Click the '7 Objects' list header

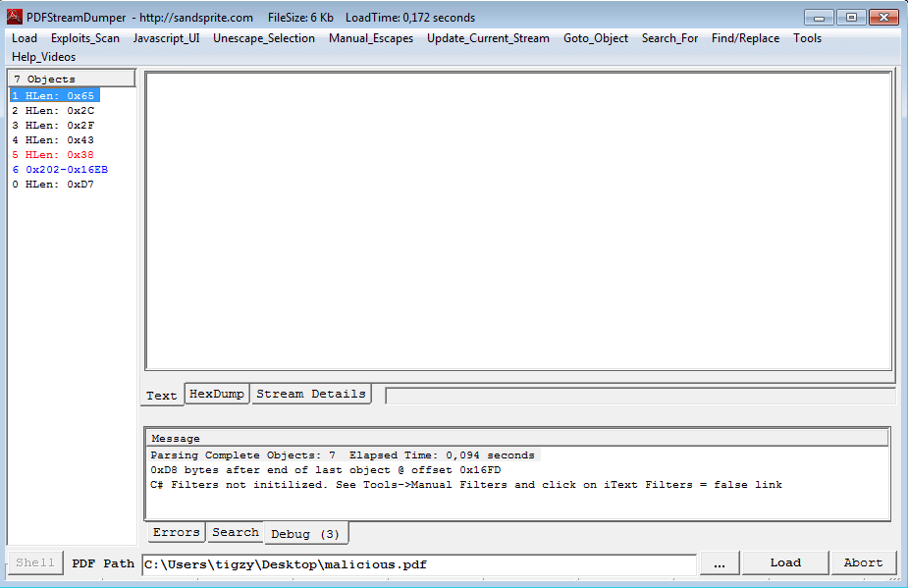(72, 79)
